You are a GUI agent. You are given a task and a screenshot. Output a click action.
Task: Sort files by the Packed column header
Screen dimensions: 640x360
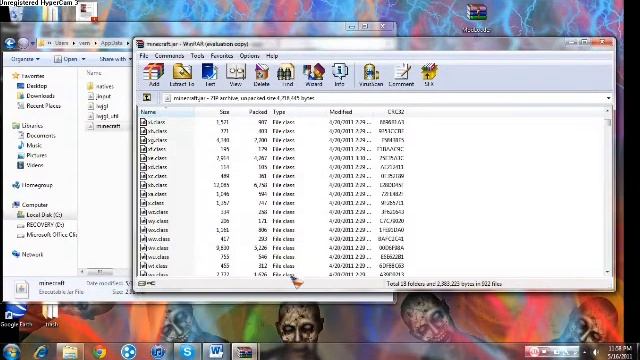[250, 112]
